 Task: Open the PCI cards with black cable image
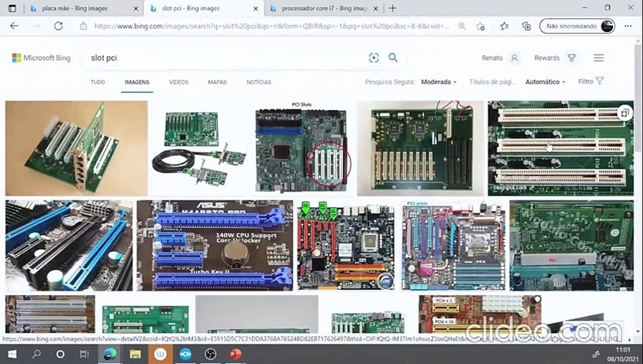(200, 148)
